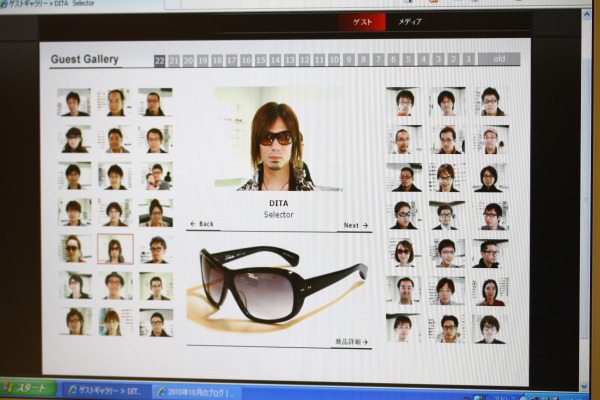Select the red-outlined guest thumbnail
600x400 pixels.
[115, 249]
